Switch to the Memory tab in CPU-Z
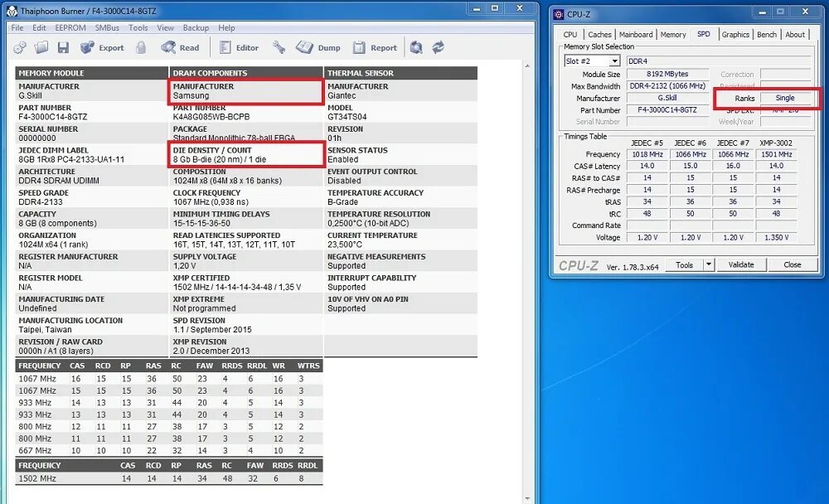The height and width of the screenshot is (504, 829). pos(673,34)
